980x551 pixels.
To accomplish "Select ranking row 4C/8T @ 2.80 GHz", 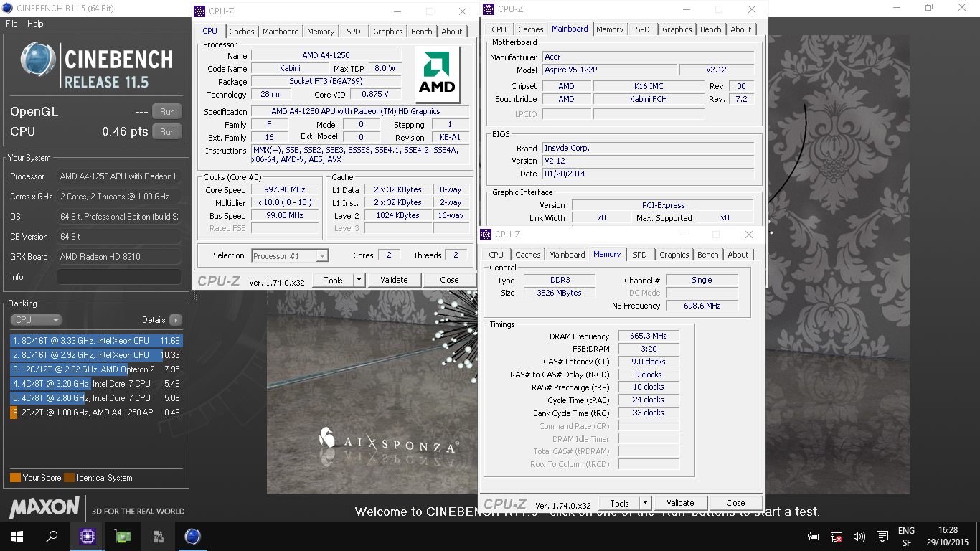I will pos(97,398).
